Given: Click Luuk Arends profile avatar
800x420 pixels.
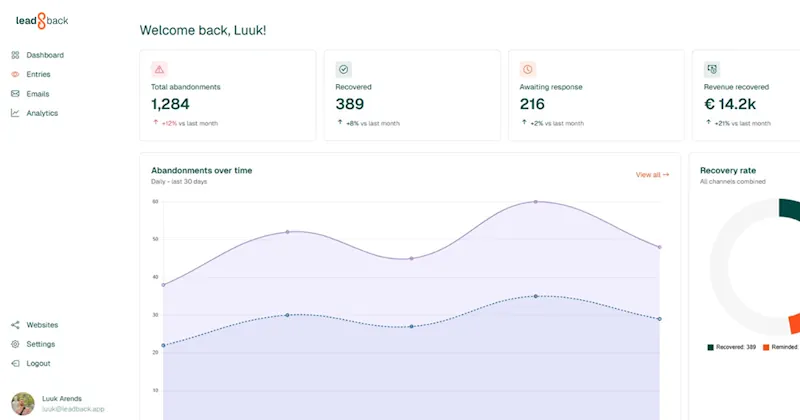Looking at the screenshot, I should (x=23, y=404).
